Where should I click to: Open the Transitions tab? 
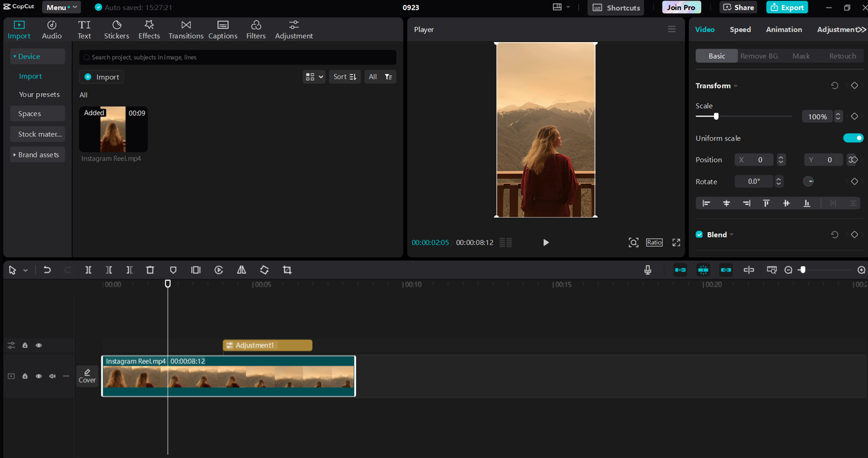pos(186,30)
